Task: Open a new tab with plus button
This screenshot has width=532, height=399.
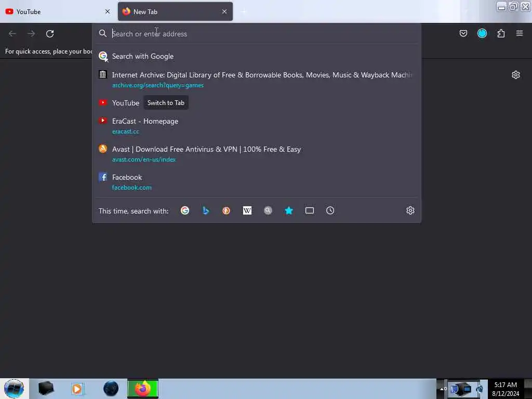Action: click(244, 11)
